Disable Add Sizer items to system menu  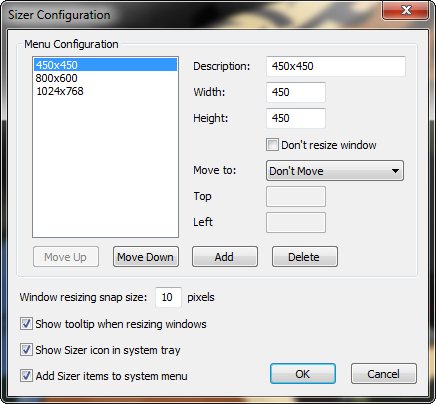pos(26,376)
